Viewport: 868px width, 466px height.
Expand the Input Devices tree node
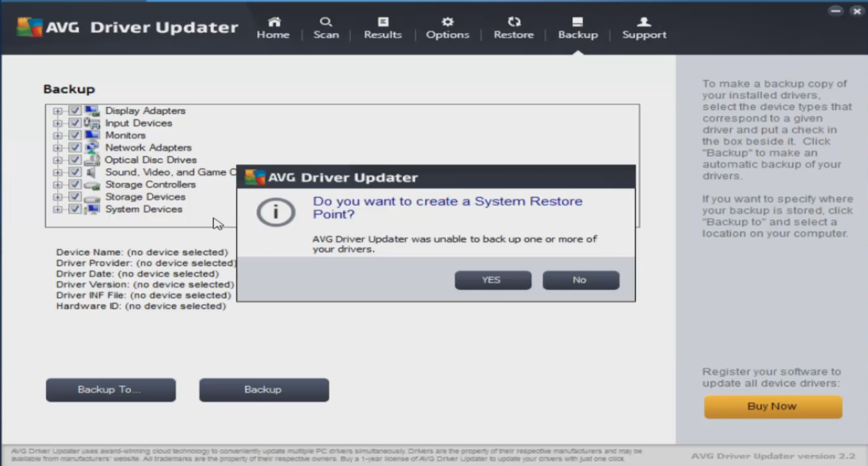(58, 123)
